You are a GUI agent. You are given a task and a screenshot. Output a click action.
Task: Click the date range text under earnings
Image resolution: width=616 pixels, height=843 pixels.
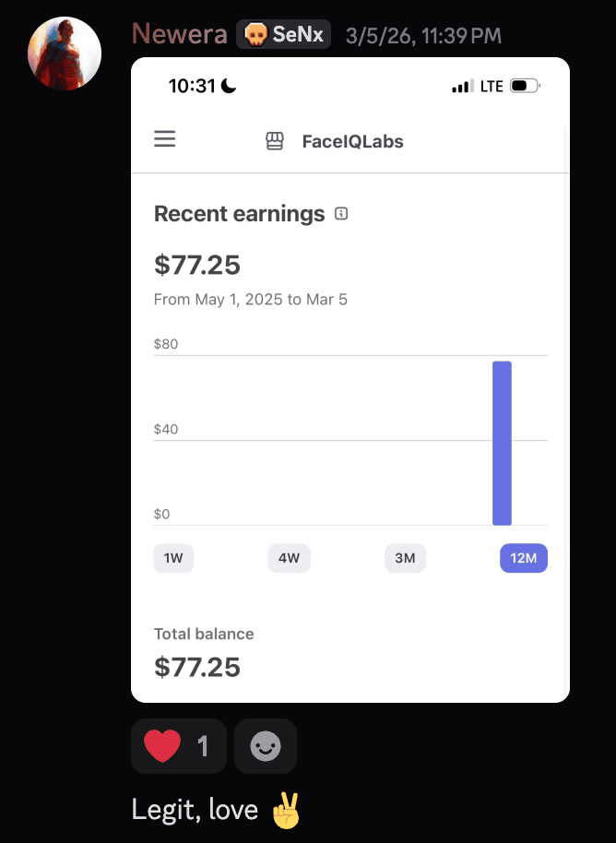coord(251,299)
